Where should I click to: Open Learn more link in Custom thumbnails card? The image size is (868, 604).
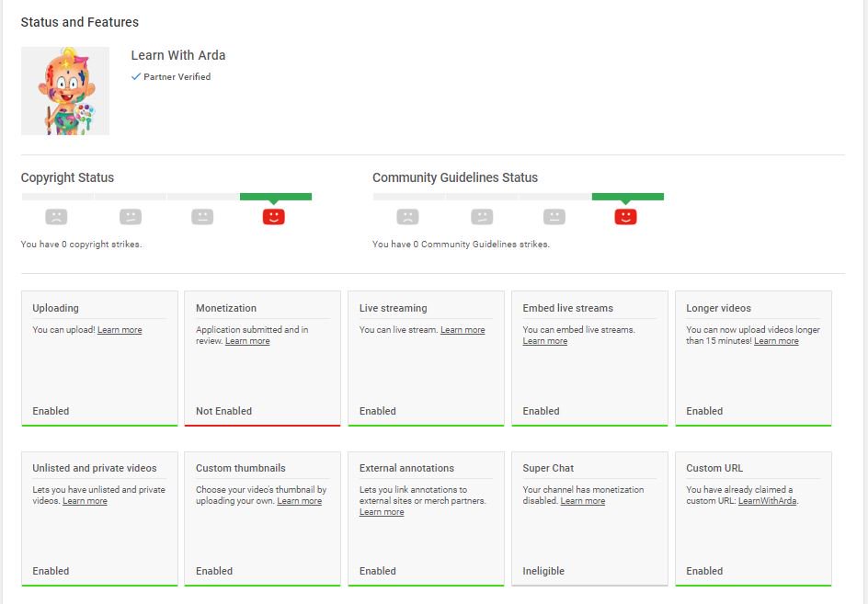click(x=300, y=501)
